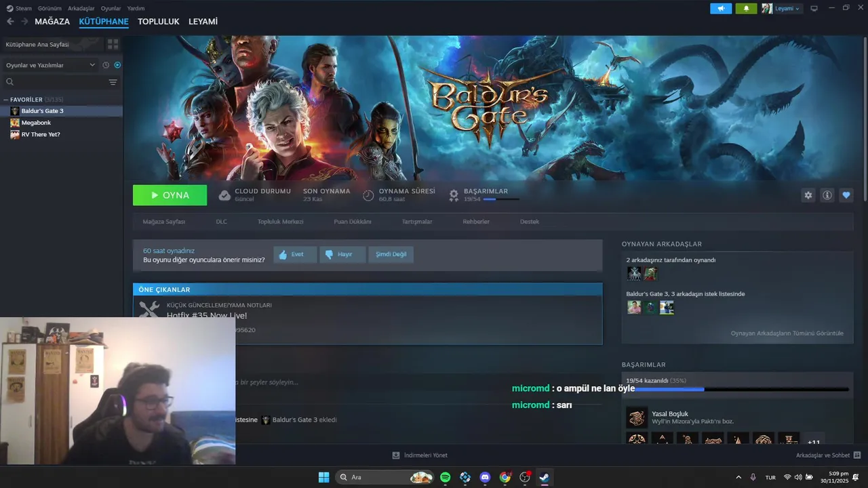Open the advanced filter options icon
Screen dimensions: 868x488
(x=113, y=82)
